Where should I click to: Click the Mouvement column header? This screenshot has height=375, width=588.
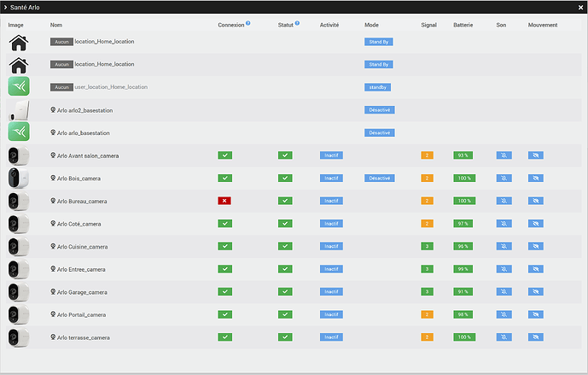point(543,25)
